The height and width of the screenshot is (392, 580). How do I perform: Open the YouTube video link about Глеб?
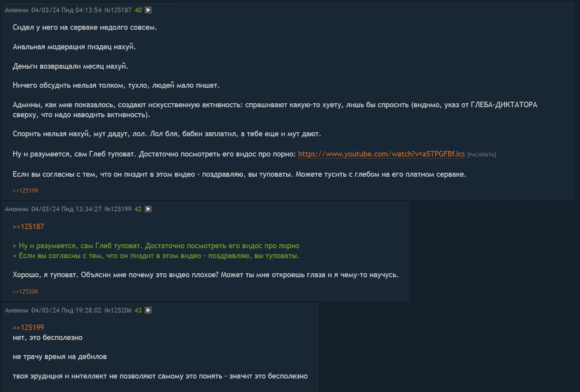point(381,154)
